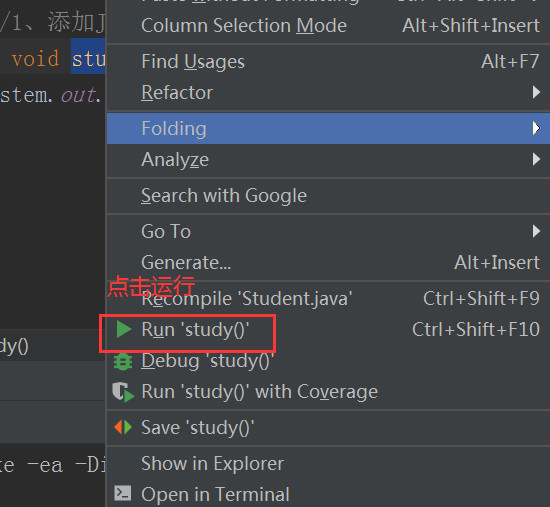Choose Find Usages from context menu
Image resolution: width=550 pixels, height=507 pixels.
(328, 62)
